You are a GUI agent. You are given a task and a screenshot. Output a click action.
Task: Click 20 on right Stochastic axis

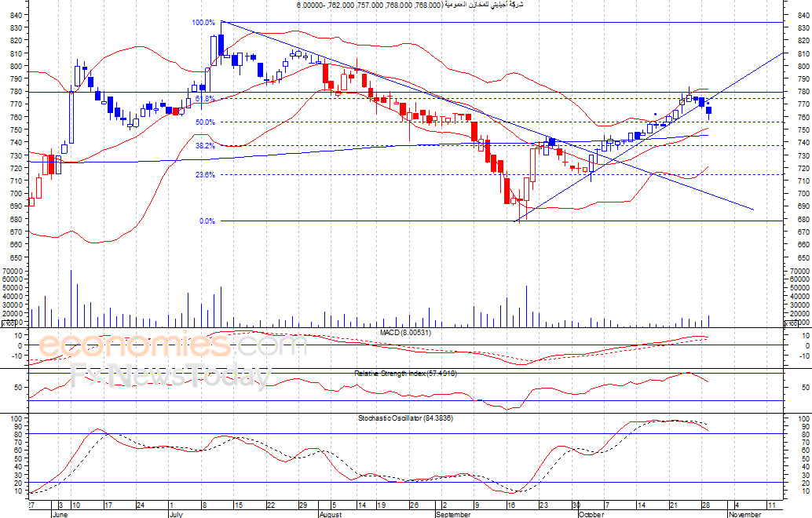[x=804, y=483]
